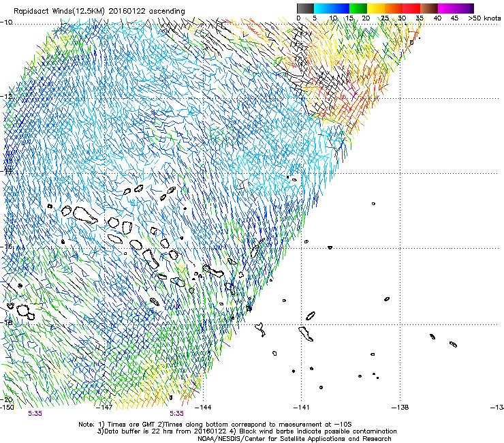
Task: Click the green 15-20 knots legend segment
Action: 358,8
